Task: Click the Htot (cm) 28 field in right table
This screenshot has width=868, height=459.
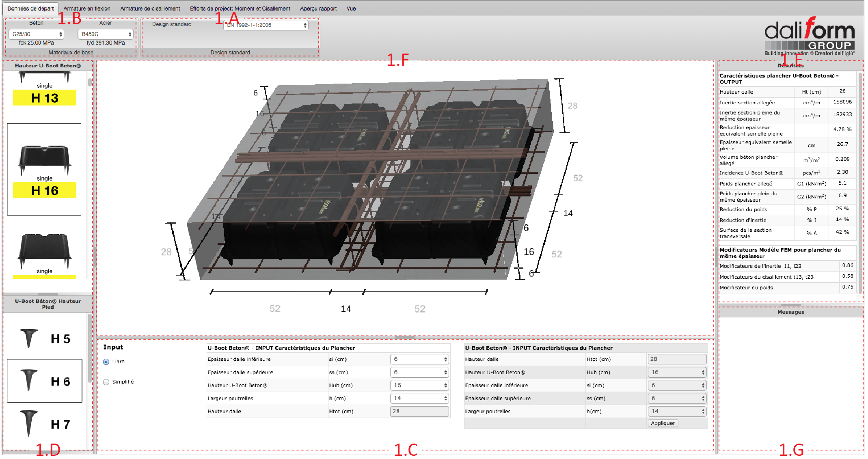Action: (677, 359)
